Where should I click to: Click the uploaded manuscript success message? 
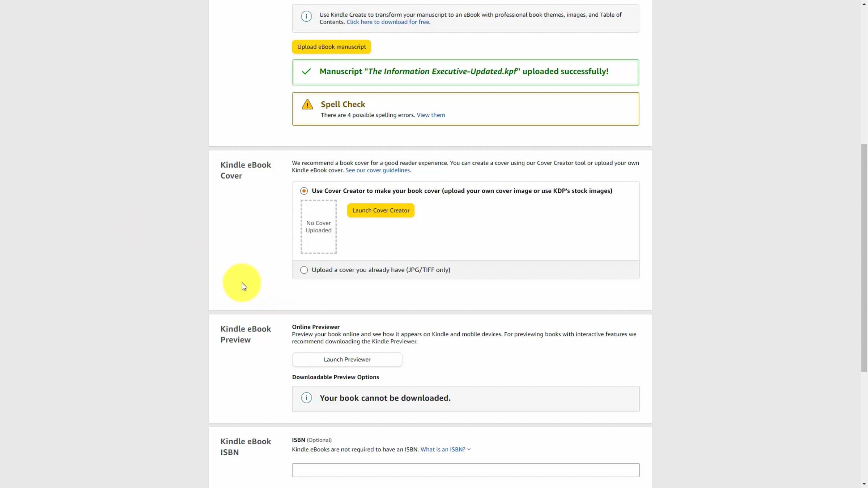[x=464, y=72]
